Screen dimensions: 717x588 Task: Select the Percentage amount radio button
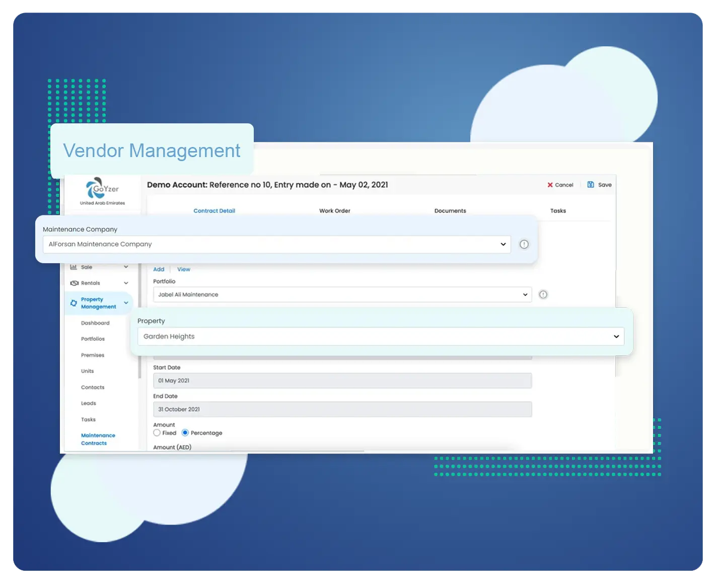185,433
